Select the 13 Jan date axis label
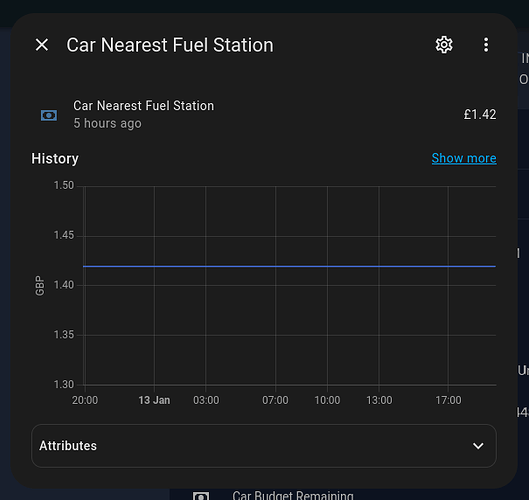 pos(154,400)
